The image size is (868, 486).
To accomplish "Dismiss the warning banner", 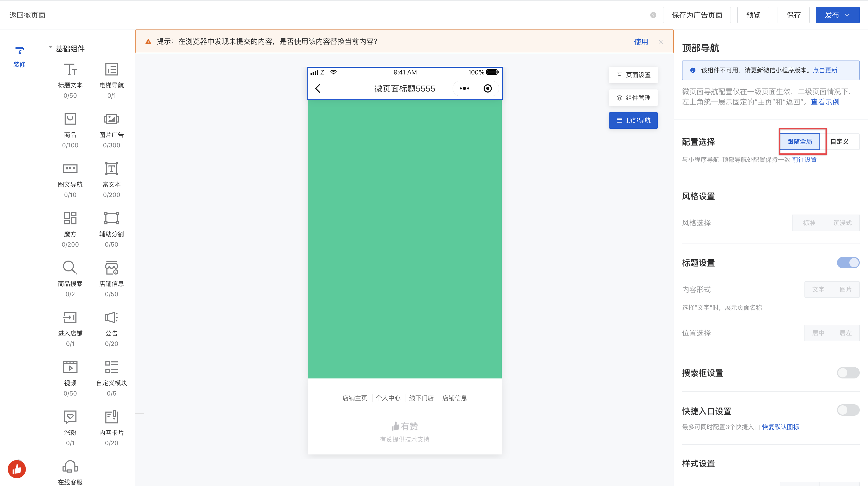I will (661, 42).
